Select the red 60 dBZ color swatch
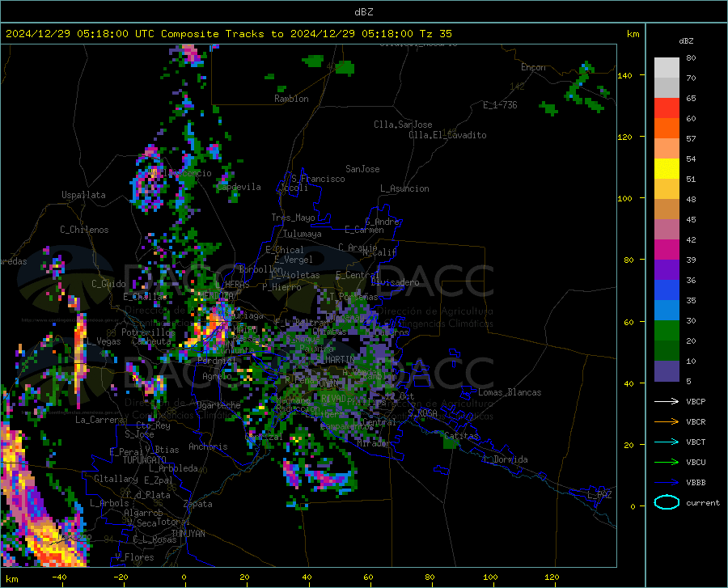The width and height of the screenshot is (728, 588). point(667,108)
